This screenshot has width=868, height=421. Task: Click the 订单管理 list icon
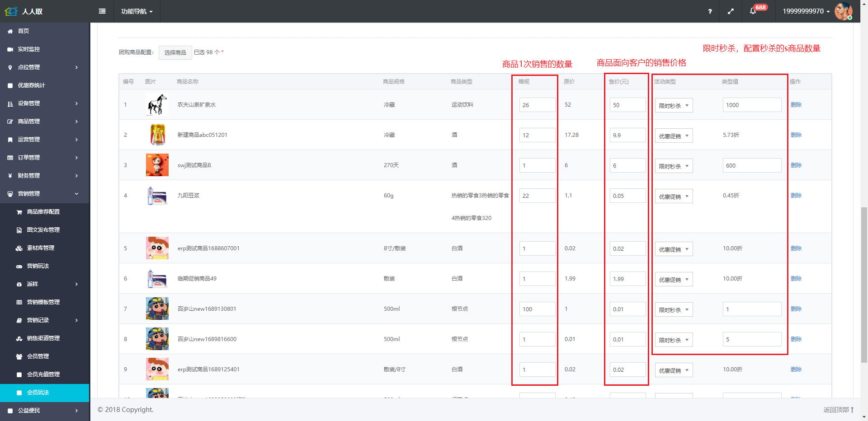[10, 158]
